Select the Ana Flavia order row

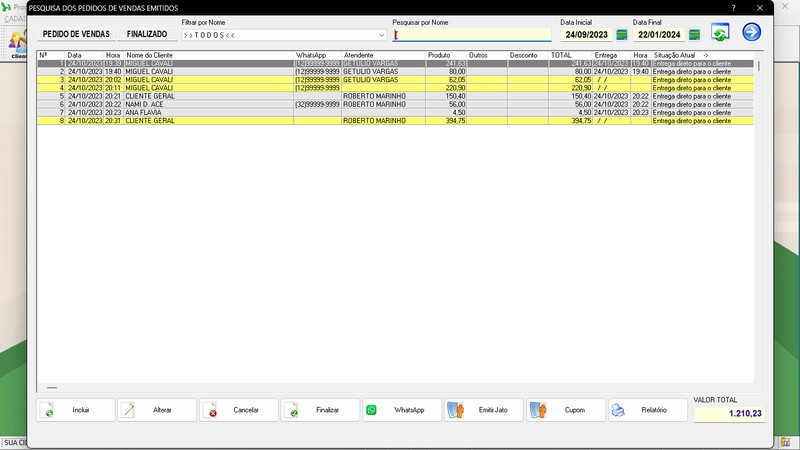150,112
